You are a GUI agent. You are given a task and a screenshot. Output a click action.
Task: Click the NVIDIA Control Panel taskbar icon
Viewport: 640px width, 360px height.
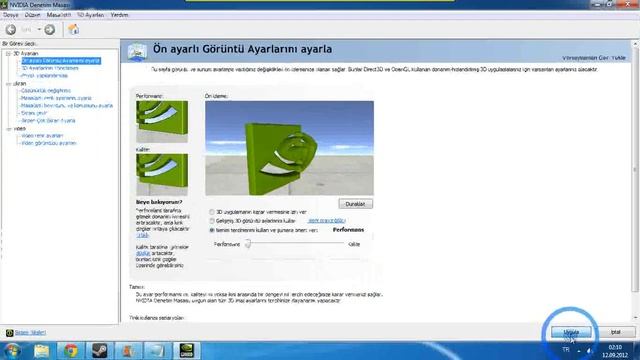[x=187, y=351]
